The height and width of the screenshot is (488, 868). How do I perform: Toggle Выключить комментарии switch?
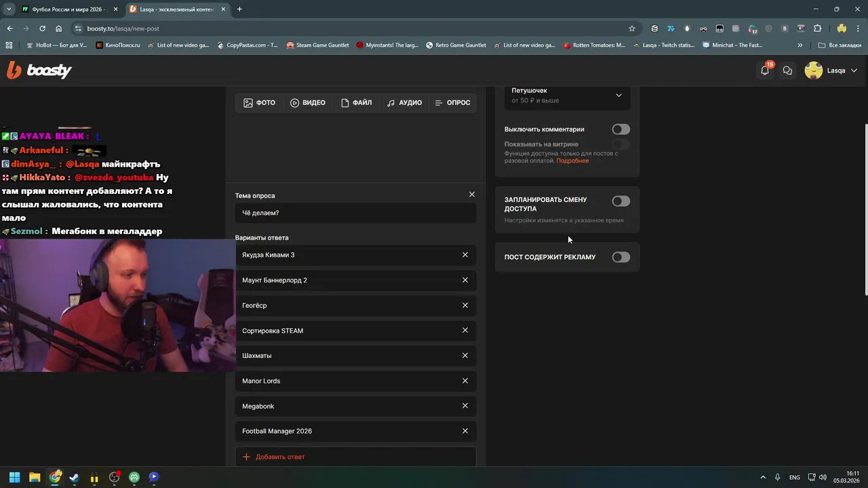pos(620,129)
